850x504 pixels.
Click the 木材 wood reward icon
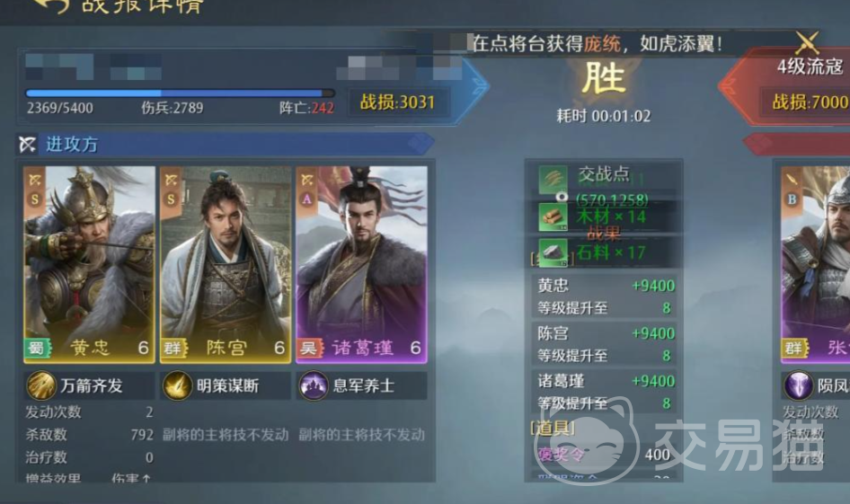[553, 217]
